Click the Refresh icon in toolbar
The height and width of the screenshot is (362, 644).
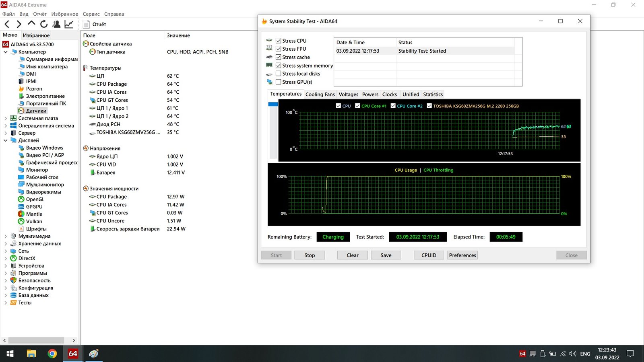coord(44,25)
